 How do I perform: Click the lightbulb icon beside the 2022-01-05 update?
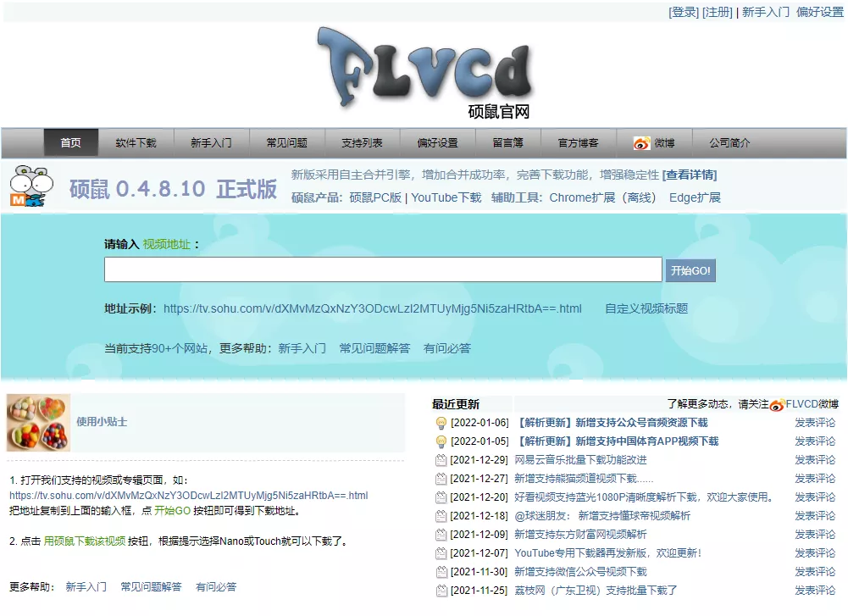(441, 441)
